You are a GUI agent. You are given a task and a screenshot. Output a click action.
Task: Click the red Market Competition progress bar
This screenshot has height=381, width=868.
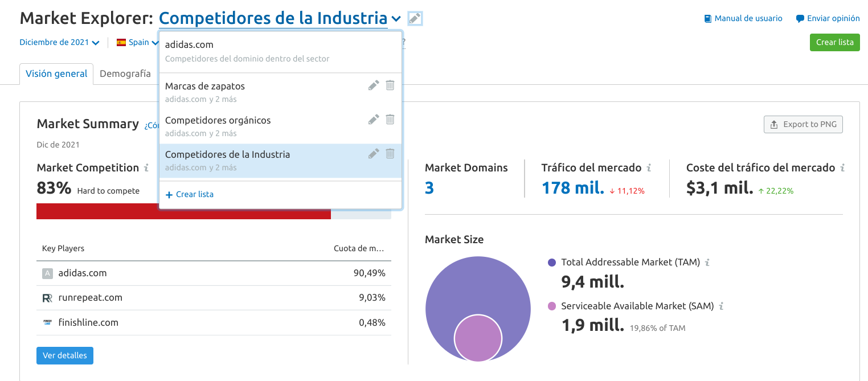coord(183,211)
